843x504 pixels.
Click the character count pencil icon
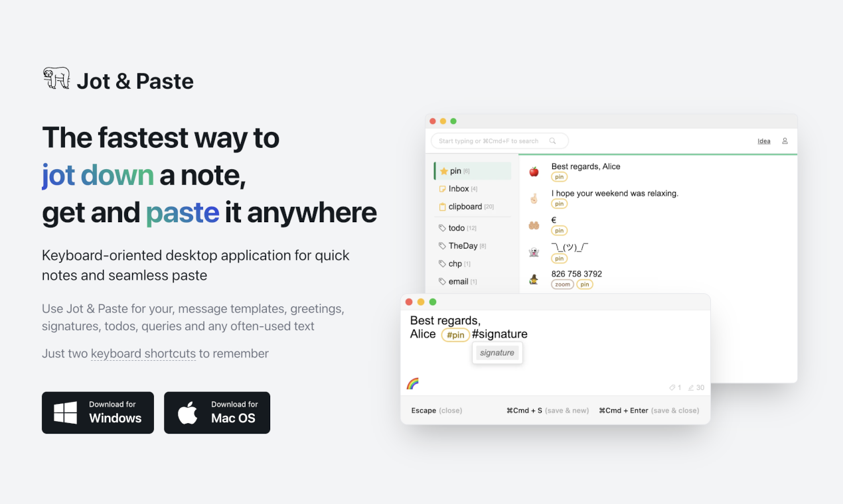click(691, 387)
